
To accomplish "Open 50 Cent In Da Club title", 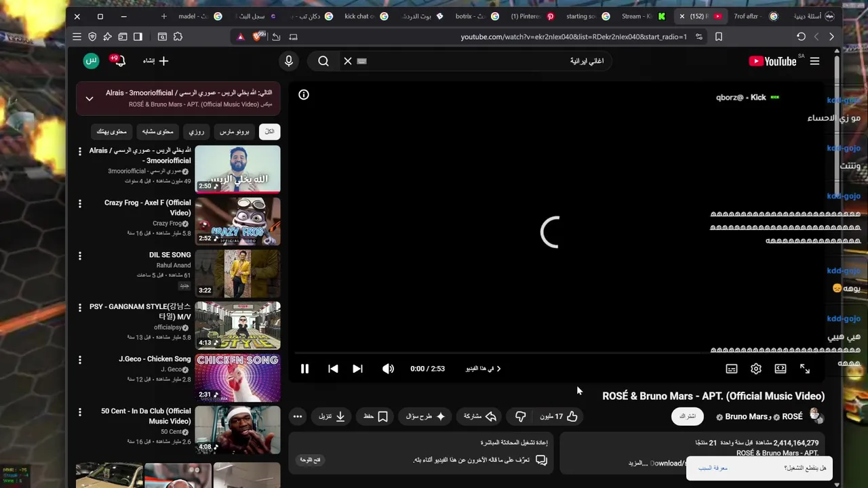I will tap(146, 416).
